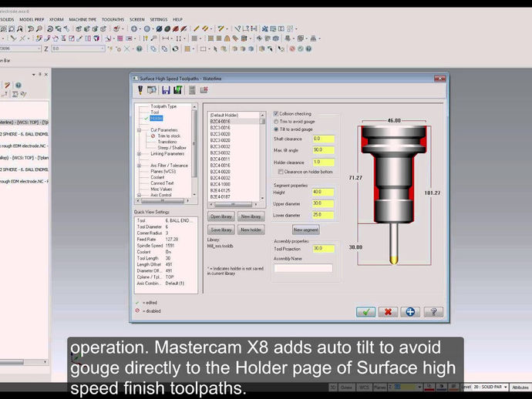Click the pin icon on the left panel header
532x399 pixels.
pyautogui.click(x=39, y=74)
